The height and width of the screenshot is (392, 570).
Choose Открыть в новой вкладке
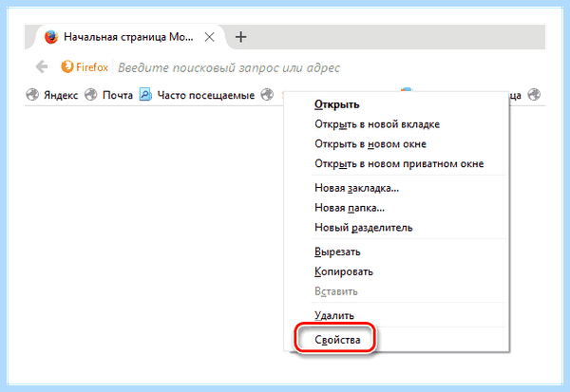(x=396, y=124)
